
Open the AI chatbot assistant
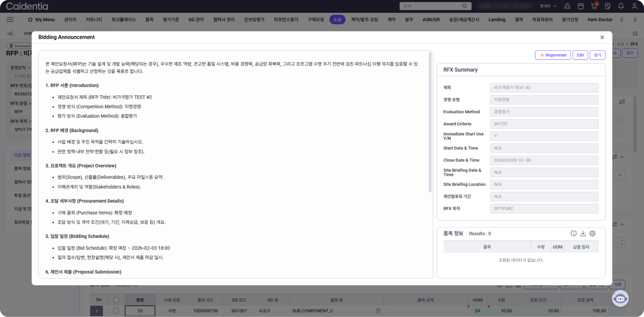tap(620, 298)
